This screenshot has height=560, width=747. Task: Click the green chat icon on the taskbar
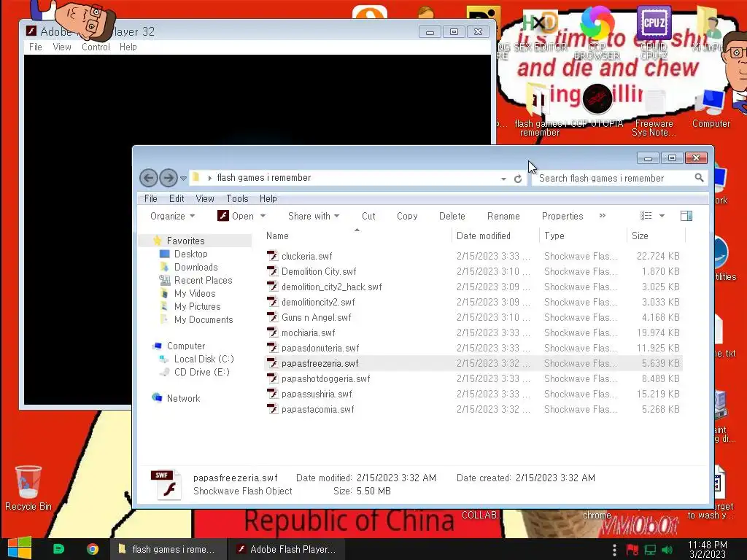[58, 549]
